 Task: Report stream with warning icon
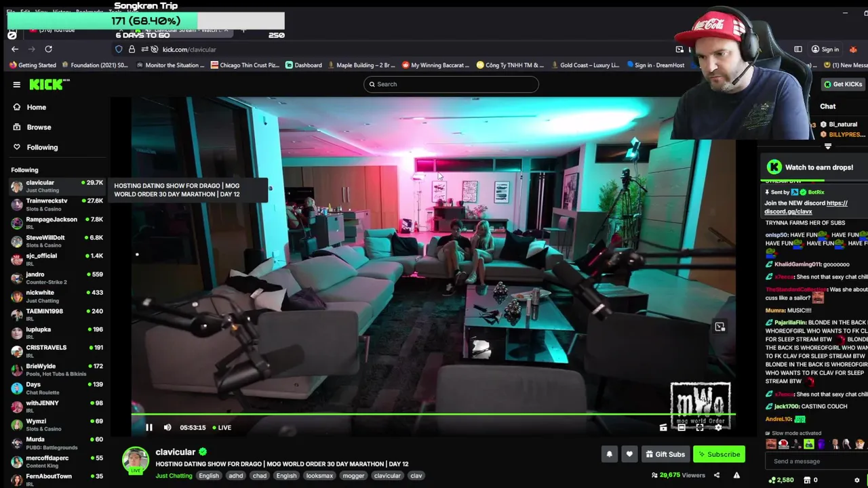(736, 475)
